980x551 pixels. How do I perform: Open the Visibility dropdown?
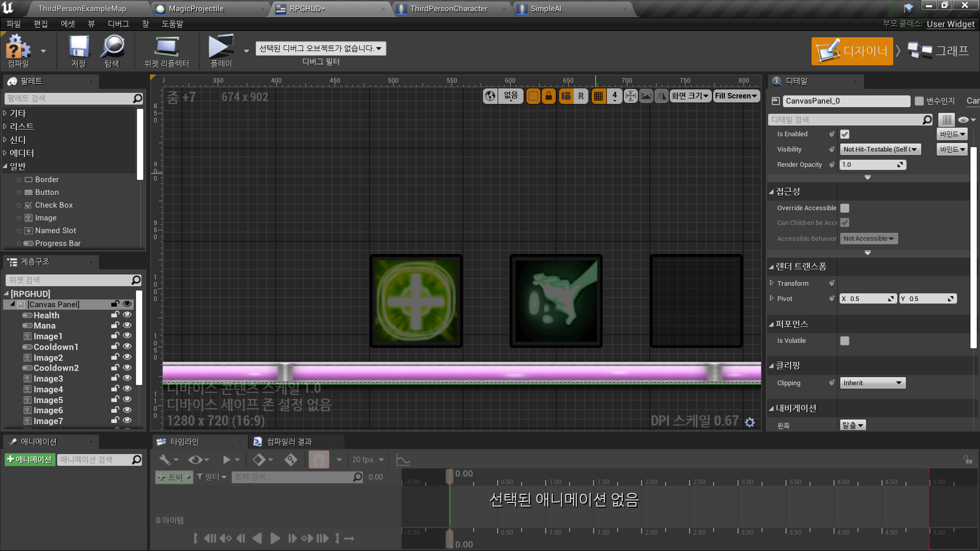[880, 149]
